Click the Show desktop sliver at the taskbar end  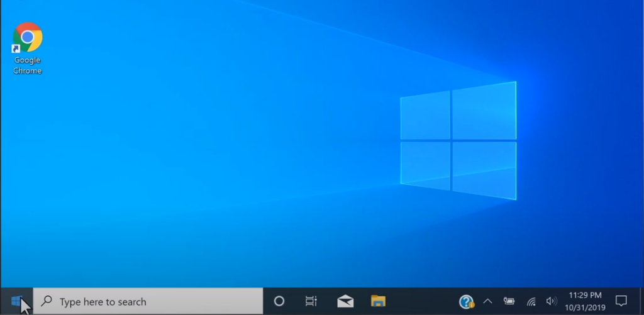click(641, 301)
